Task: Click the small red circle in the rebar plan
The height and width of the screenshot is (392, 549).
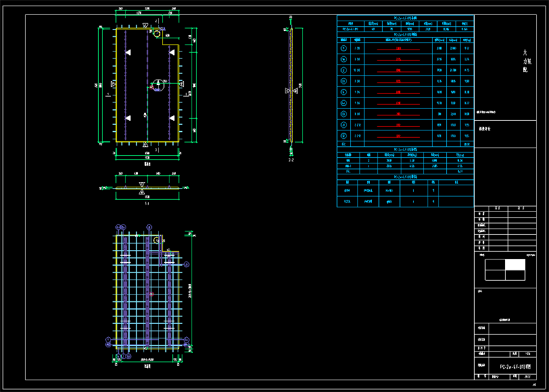Action: tap(151, 295)
